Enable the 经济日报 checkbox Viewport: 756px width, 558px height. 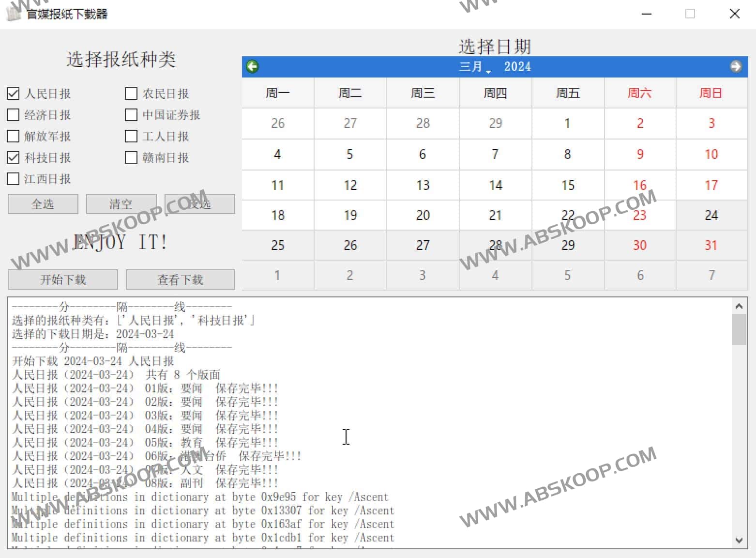point(13,115)
